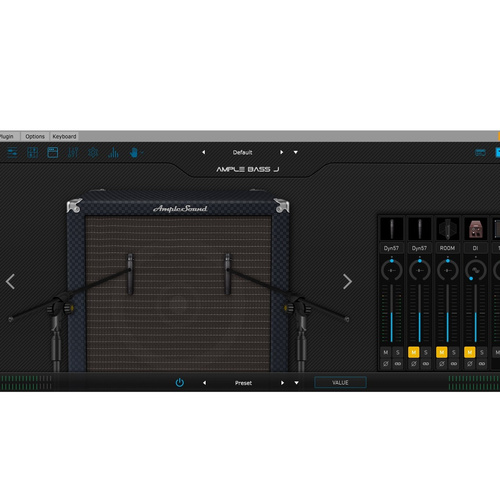
Task: Open the amp Preset dropdown arrow
Action: [x=296, y=383]
